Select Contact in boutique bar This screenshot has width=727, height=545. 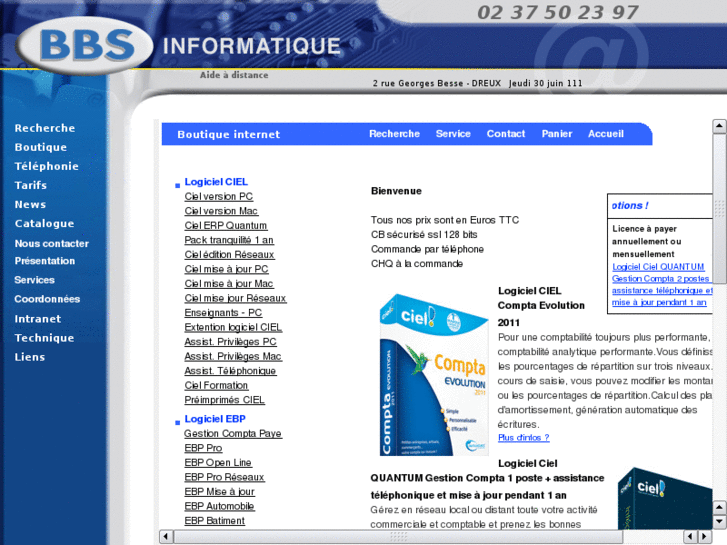pos(506,134)
